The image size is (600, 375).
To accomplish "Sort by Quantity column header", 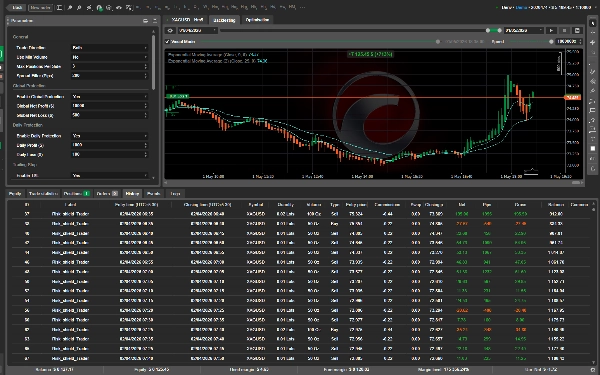I will click(285, 205).
